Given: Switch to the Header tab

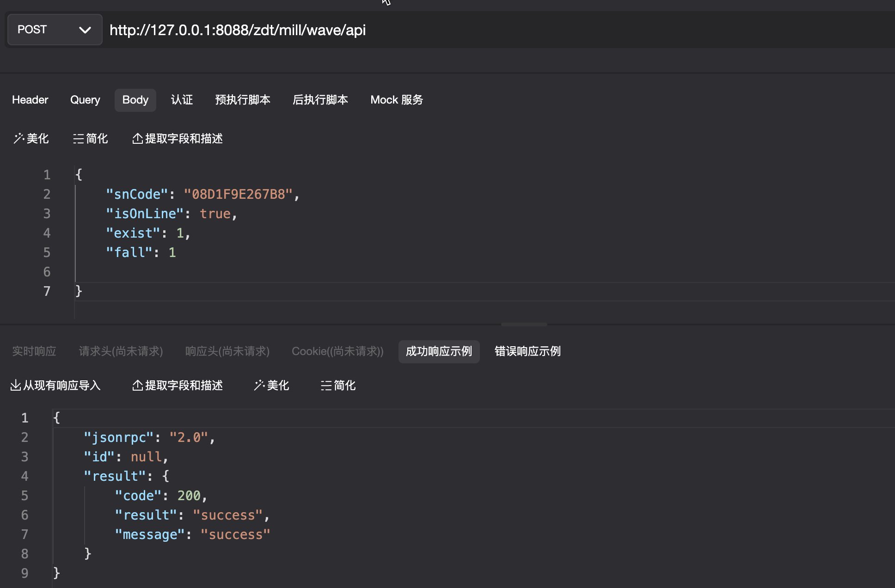Looking at the screenshot, I should [30, 100].
